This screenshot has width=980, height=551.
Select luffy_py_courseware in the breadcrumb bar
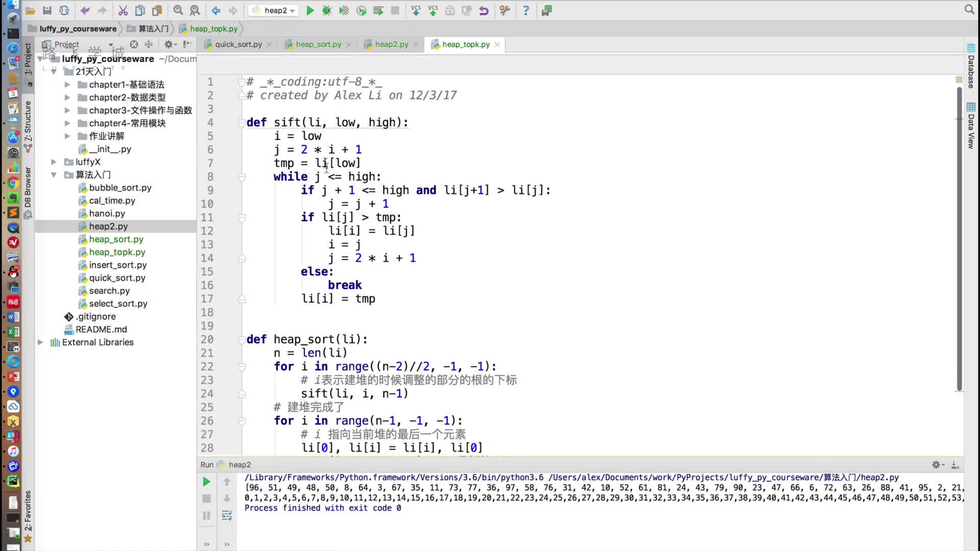point(78,29)
